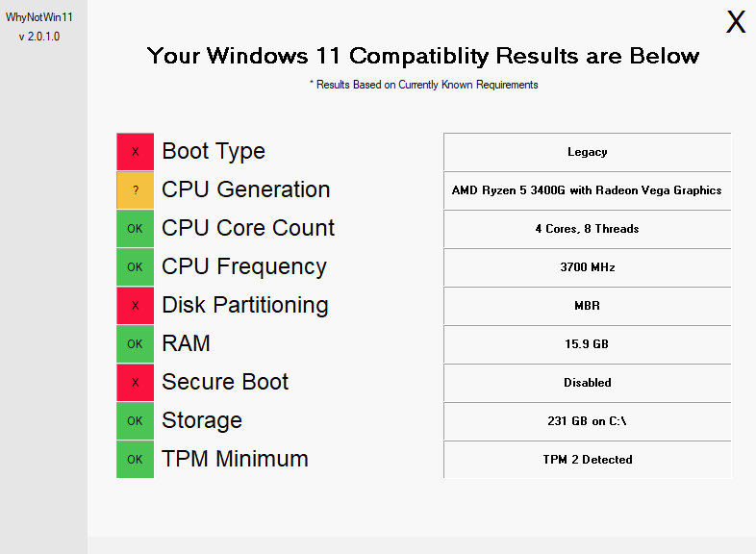Click the red X icon for Disk Partitioning

click(x=135, y=305)
